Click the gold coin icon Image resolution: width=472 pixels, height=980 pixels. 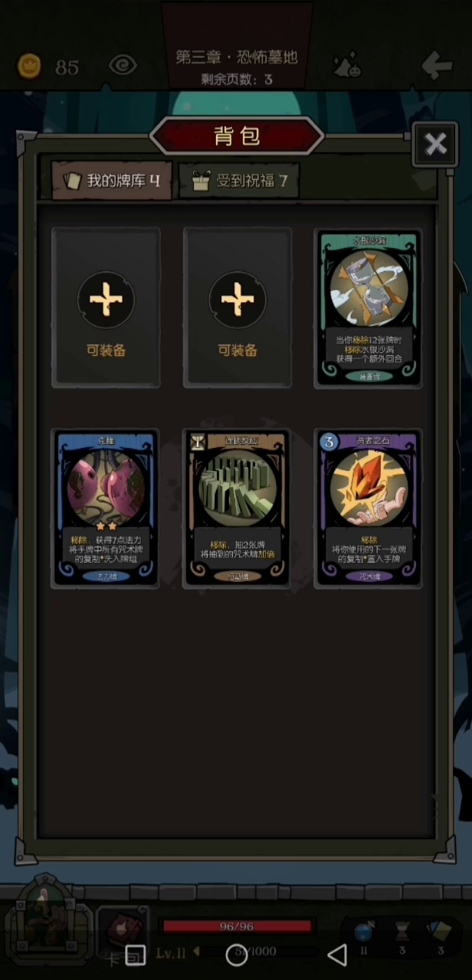tap(30, 67)
